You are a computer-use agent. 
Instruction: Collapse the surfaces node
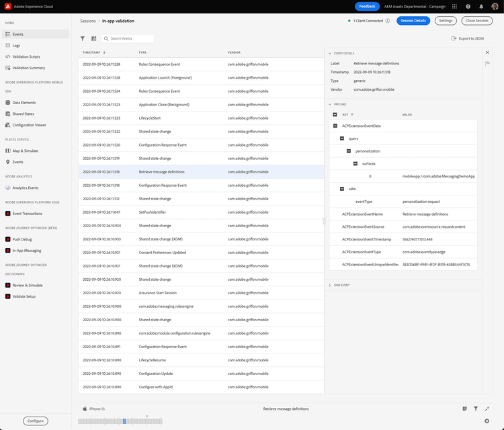[355, 163]
